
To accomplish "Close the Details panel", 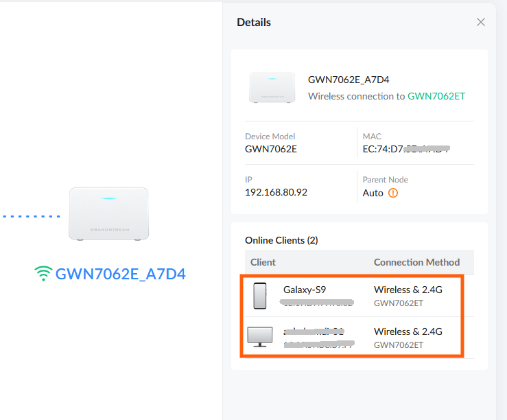I will tap(481, 23).
